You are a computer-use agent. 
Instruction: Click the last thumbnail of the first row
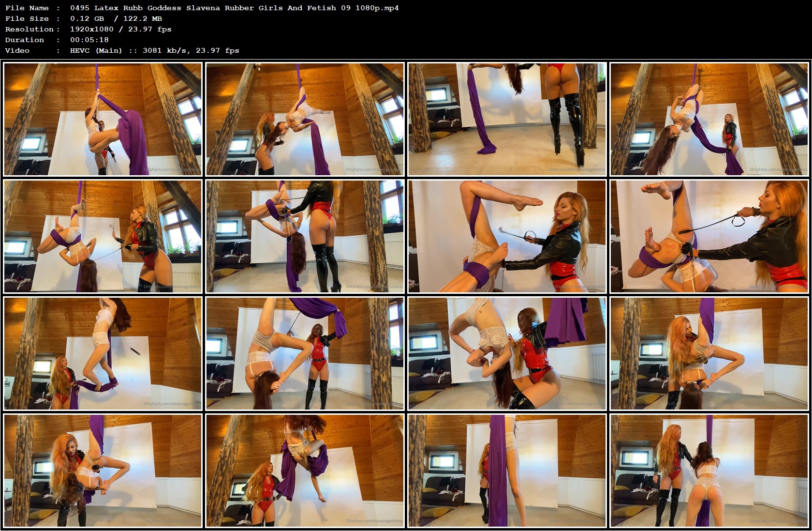[709, 119]
